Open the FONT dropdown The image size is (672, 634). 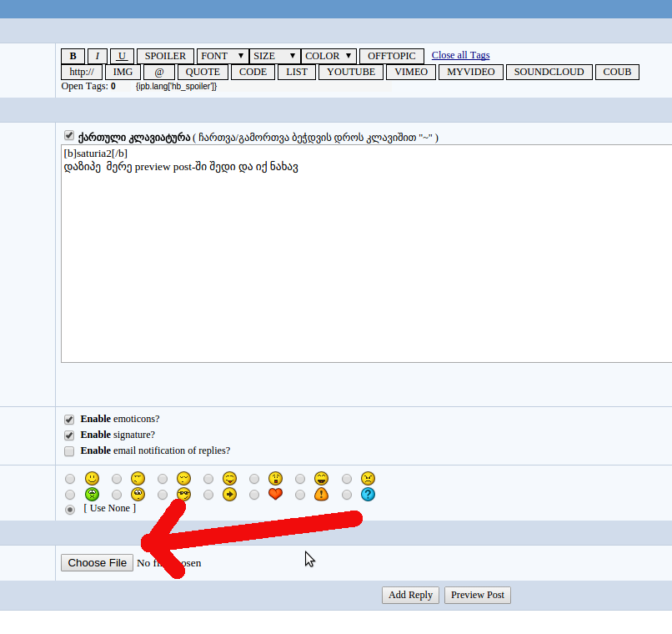click(x=223, y=56)
